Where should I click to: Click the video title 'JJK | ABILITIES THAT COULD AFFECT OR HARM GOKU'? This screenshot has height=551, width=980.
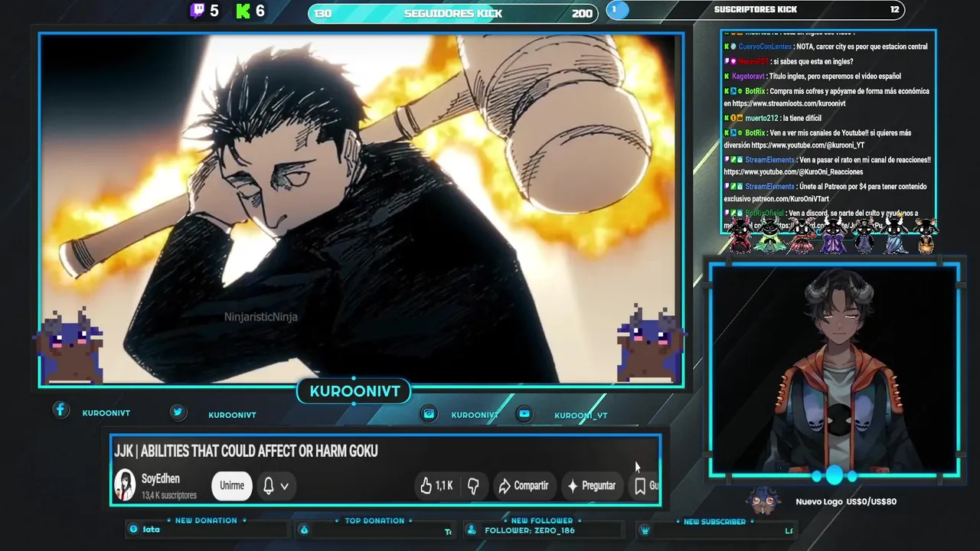tap(246, 451)
